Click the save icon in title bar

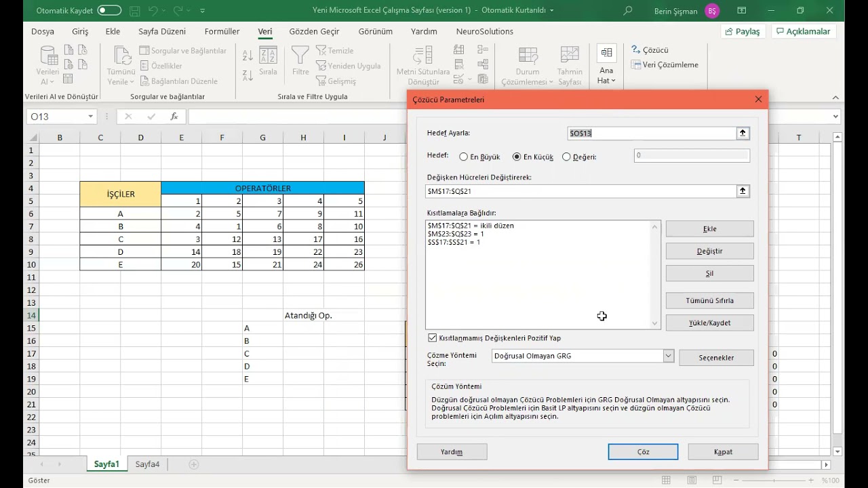[x=135, y=11]
